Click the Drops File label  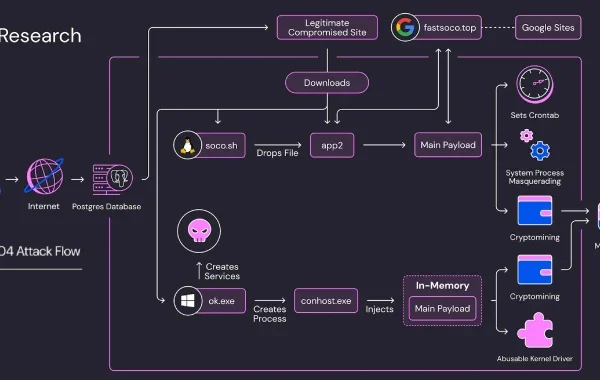(x=277, y=153)
